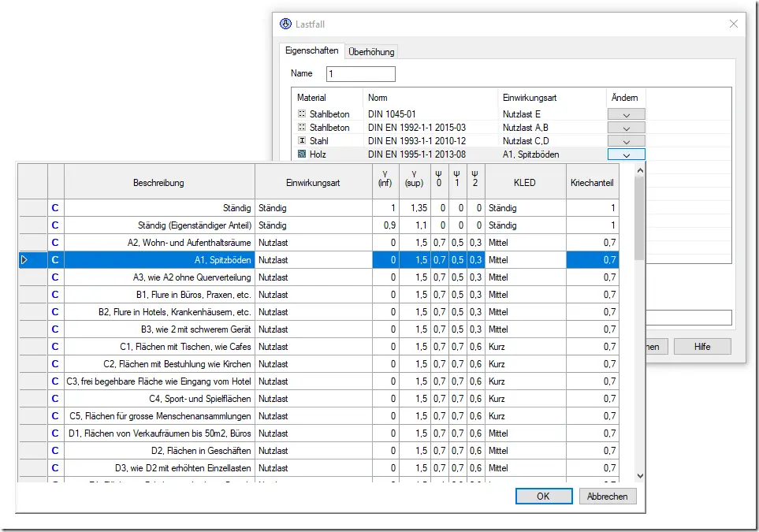Screen dimensions: 759x532
Task: Click C icon of D2, Flächen in Geschäften
Action: click(x=55, y=451)
